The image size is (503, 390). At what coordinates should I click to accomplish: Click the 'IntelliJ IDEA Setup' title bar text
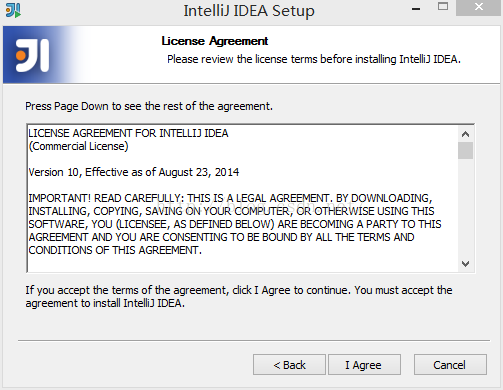click(x=249, y=11)
